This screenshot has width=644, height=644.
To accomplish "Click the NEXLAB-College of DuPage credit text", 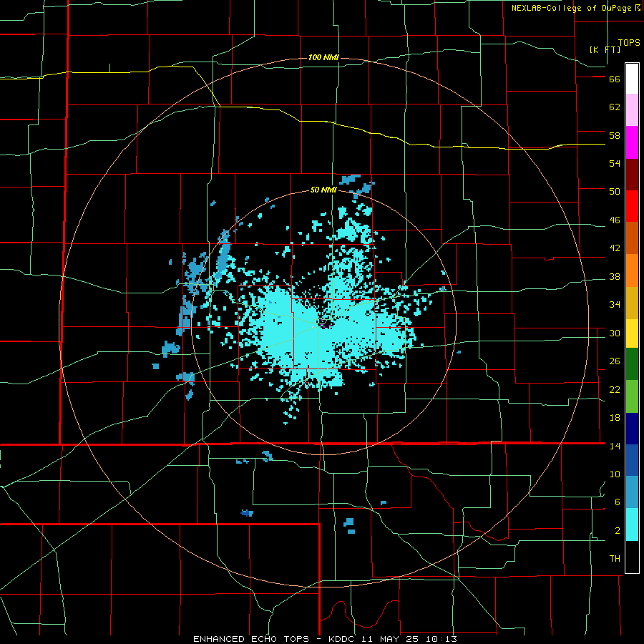I will coord(571,8).
